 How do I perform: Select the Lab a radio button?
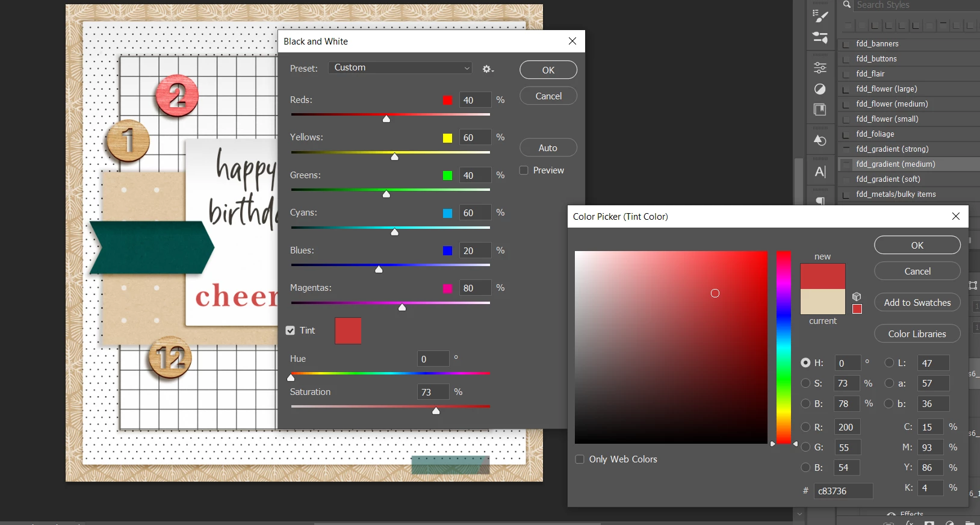889,384
